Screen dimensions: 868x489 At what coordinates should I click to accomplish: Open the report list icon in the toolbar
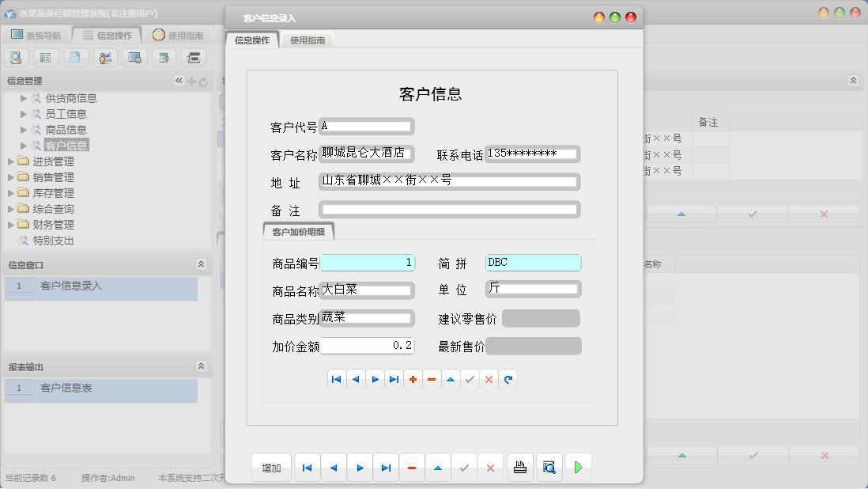pos(45,58)
